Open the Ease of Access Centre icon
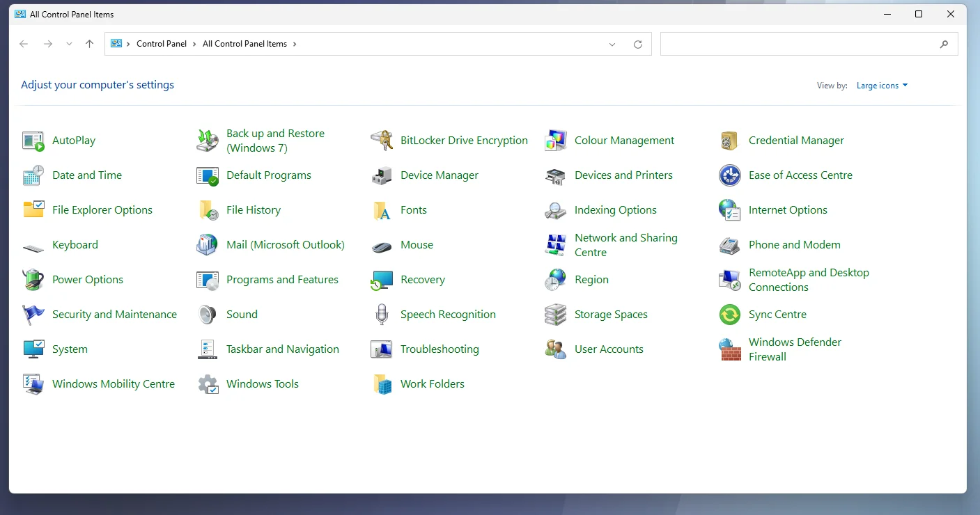This screenshot has width=980, height=515. click(730, 175)
